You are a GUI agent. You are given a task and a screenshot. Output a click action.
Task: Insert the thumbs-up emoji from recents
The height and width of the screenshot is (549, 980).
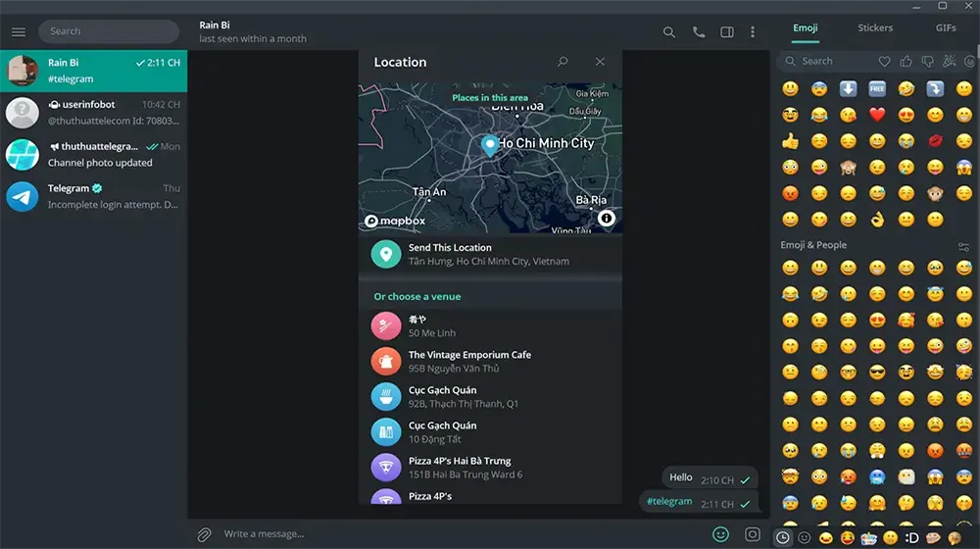click(x=790, y=141)
